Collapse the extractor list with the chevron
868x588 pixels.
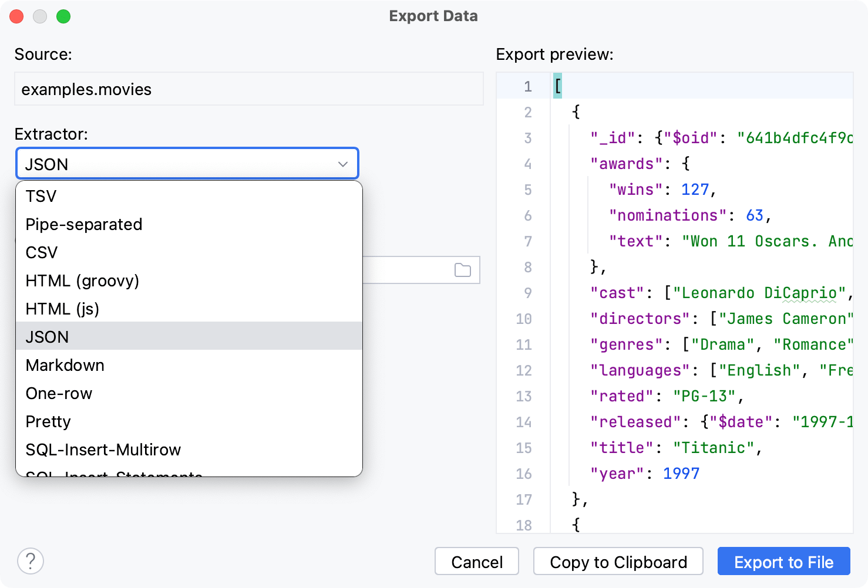click(x=343, y=164)
